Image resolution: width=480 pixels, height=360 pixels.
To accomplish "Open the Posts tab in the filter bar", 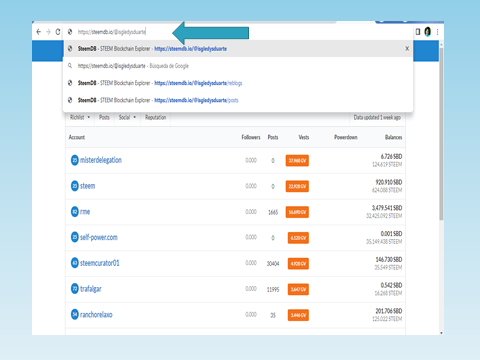I will [x=104, y=117].
